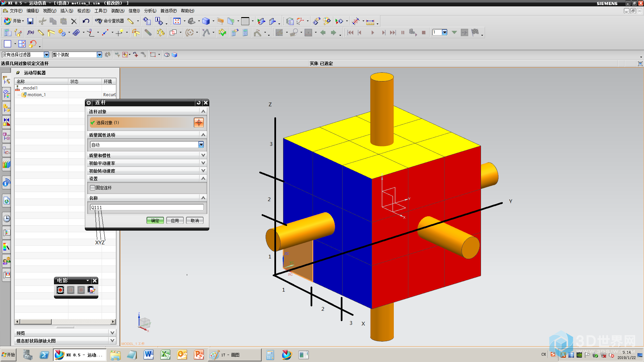Enable the 固定连杆 checkbox
The width and height of the screenshot is (644, 362).
pos(93,188)
